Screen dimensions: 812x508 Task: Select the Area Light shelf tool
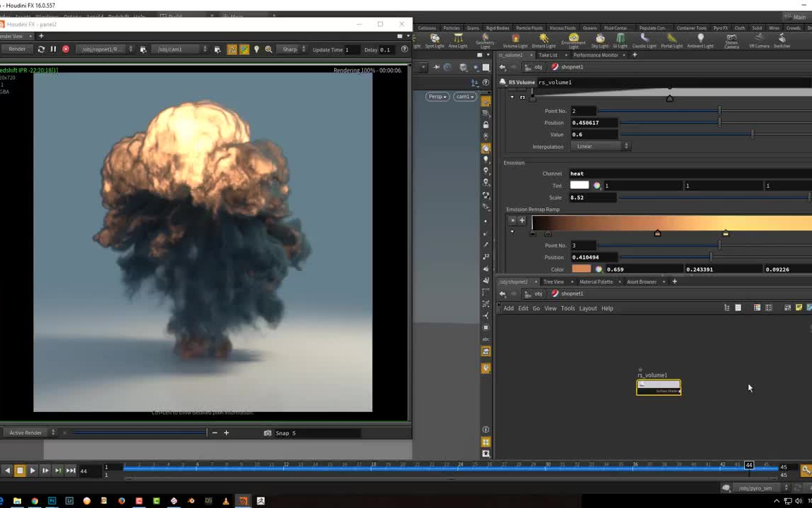coord(457,41)
